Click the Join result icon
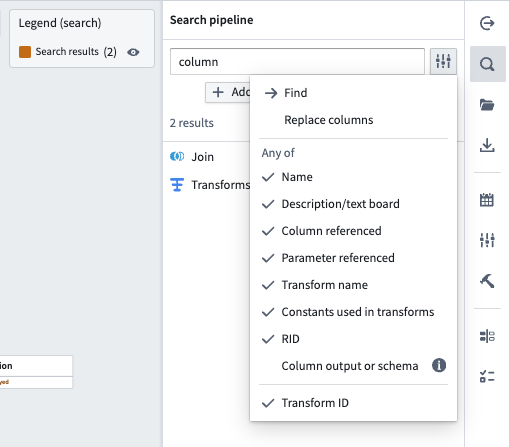 coord(177,156)
